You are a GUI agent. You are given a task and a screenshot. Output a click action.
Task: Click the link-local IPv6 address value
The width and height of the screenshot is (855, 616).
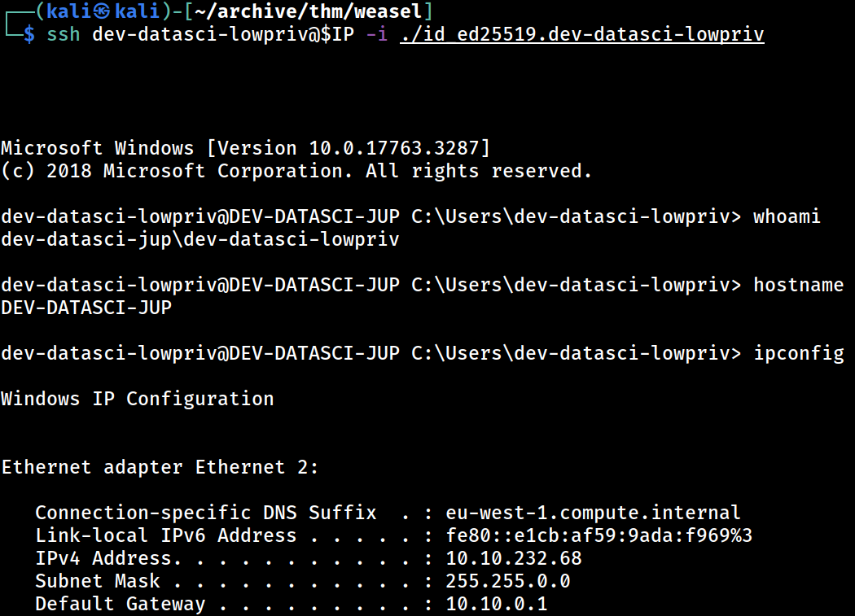[598, 535]
